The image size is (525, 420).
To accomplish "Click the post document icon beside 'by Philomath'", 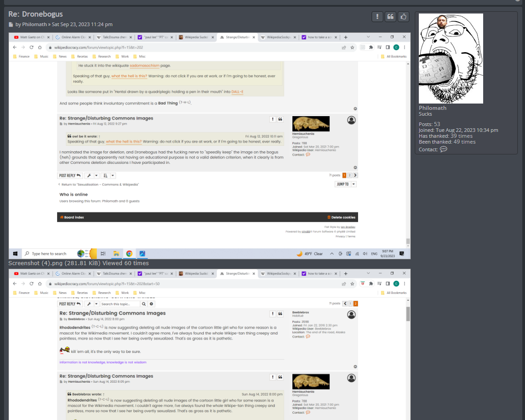I will coord(11,24).
